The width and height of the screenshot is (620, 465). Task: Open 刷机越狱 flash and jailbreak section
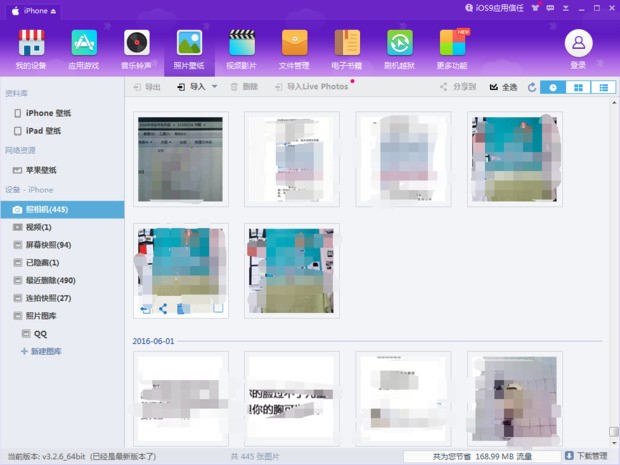(x=399, y=49)
